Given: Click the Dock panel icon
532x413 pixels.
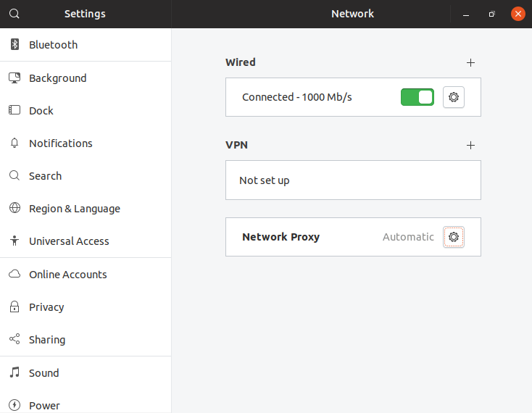Looking at the screenshot, I should pos(14,110).
